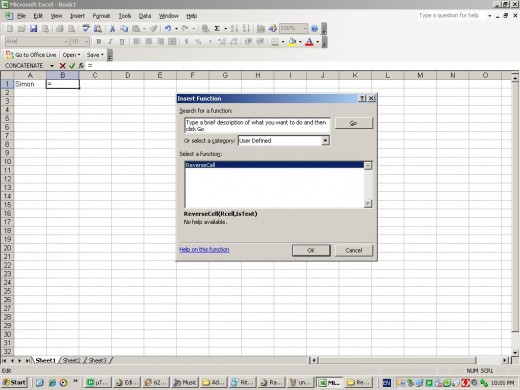Switch to the Sheet3 tab

tap(97, 360)
